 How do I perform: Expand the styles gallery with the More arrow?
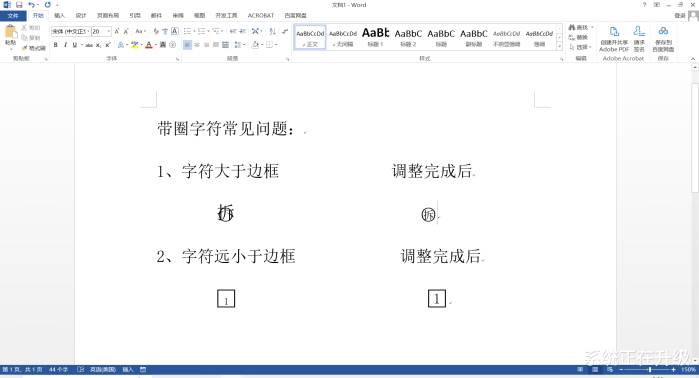(x=559, y=46)
